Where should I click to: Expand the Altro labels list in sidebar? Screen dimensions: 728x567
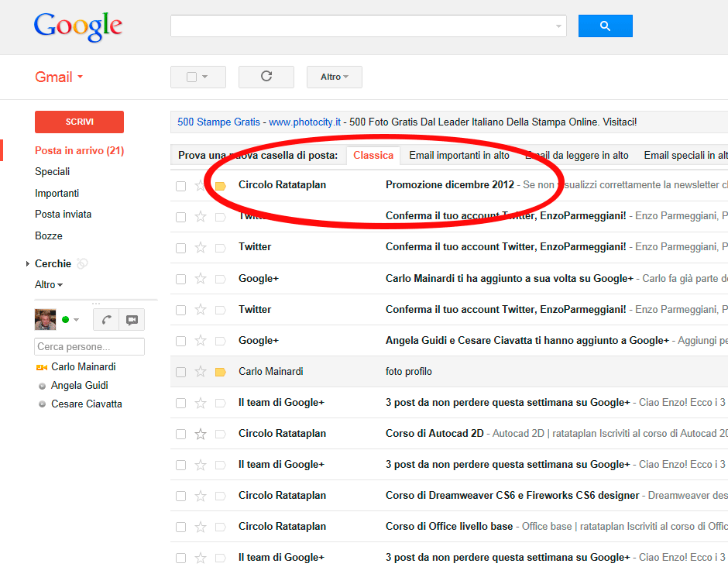click(49, 284)
